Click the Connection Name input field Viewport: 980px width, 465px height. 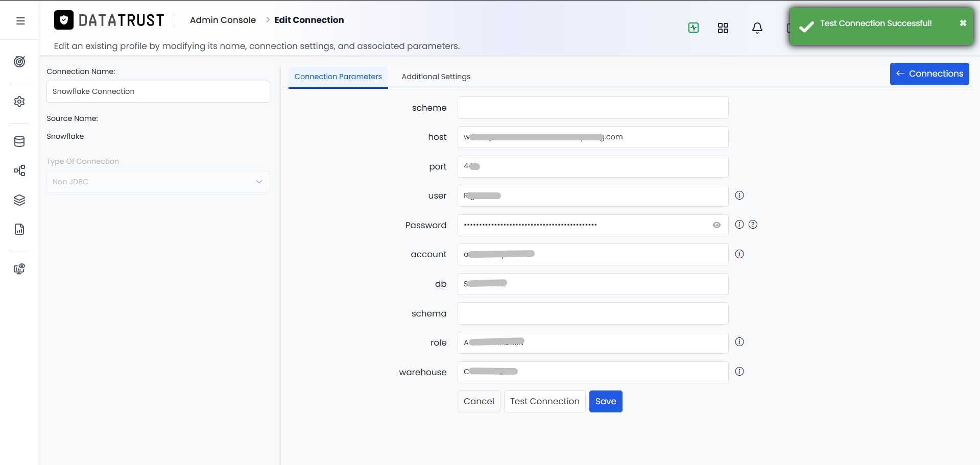[158, 91]
